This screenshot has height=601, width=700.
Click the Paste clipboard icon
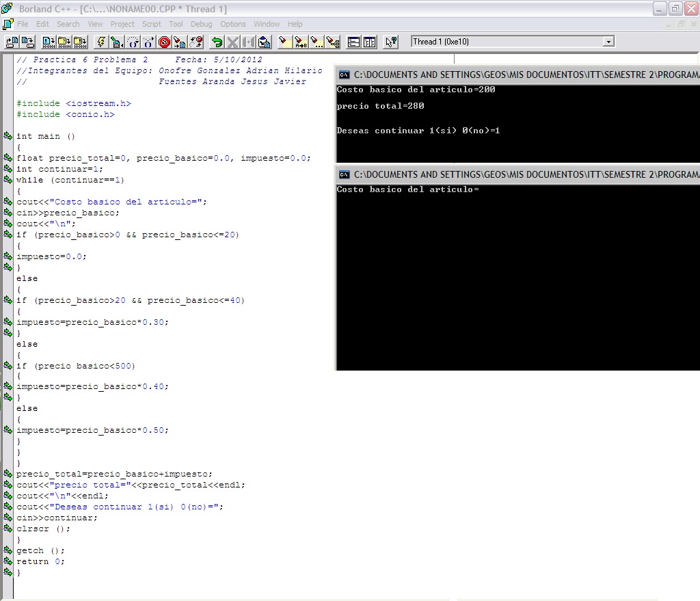point(263,42)
